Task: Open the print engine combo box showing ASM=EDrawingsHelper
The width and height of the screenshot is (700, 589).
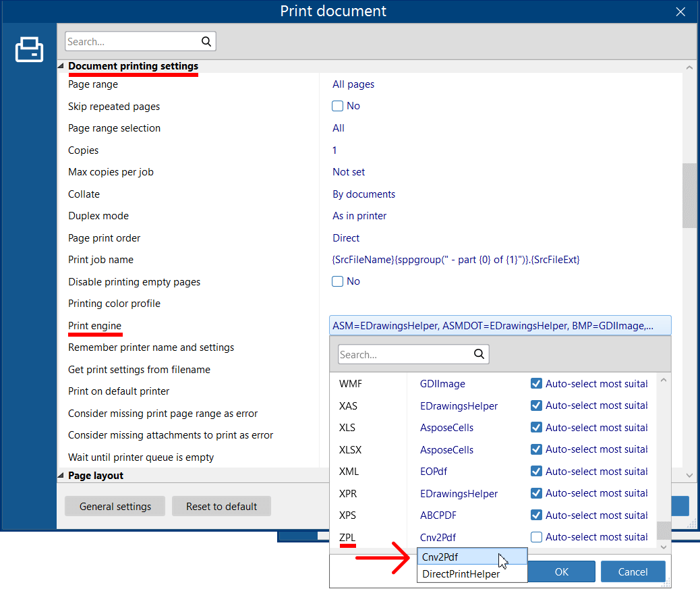Action: coord(499,325)
